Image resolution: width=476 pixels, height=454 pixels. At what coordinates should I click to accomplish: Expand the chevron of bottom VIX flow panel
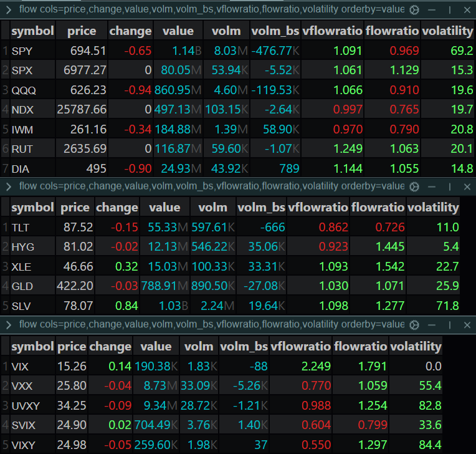tap(9, 325)
